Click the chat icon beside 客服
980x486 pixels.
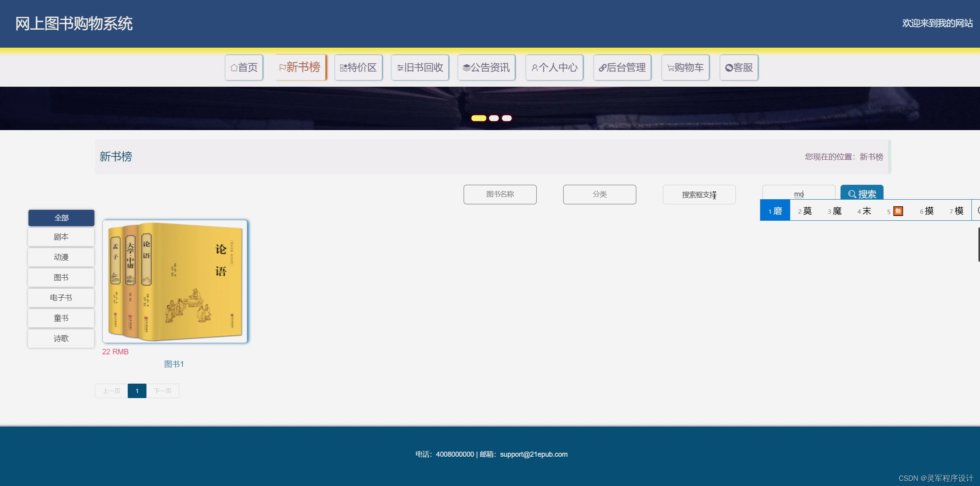[x=728, y=68]
